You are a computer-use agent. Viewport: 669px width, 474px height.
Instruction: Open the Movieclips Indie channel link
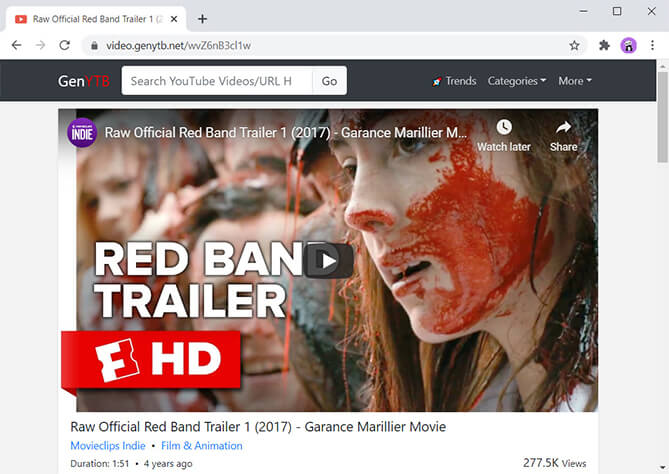point(108,446)
